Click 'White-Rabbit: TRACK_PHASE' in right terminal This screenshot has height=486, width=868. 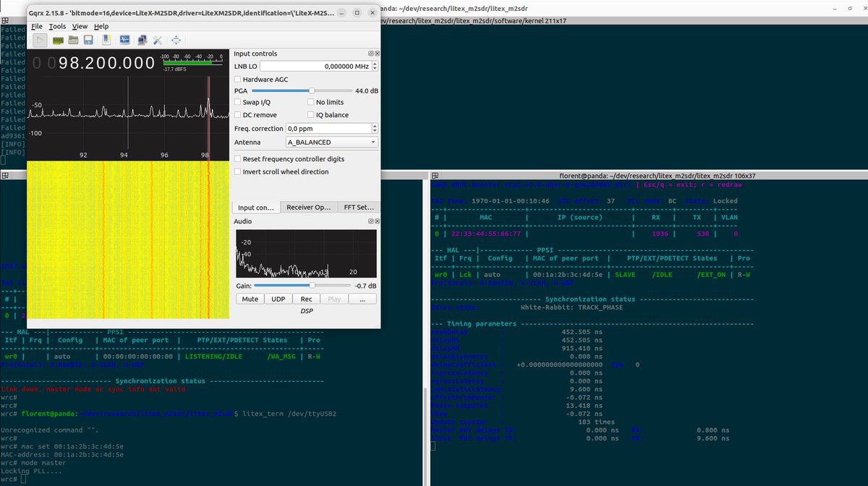572,307
